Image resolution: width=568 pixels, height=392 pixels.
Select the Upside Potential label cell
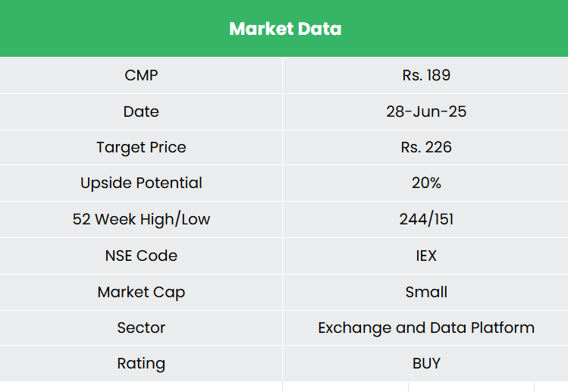141,183
